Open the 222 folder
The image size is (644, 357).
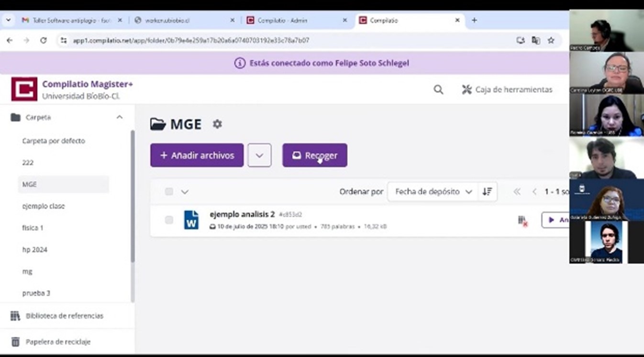(28, 163)
